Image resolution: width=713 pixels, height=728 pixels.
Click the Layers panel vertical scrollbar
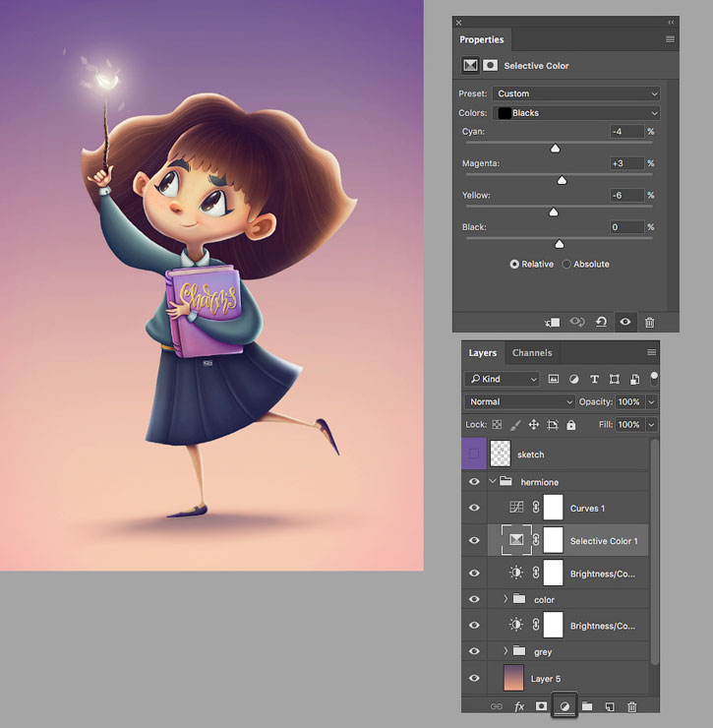tap(654, 552)
